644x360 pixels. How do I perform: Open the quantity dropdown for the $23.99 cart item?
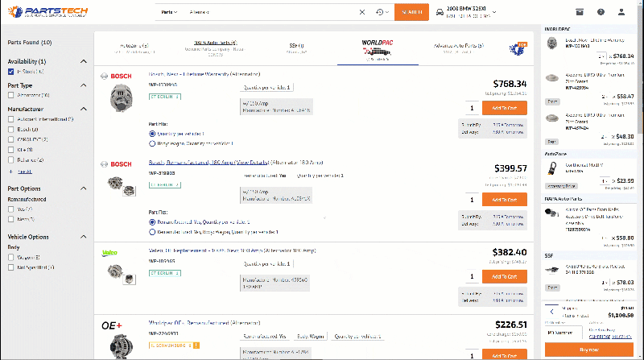[x=605, y=181]
